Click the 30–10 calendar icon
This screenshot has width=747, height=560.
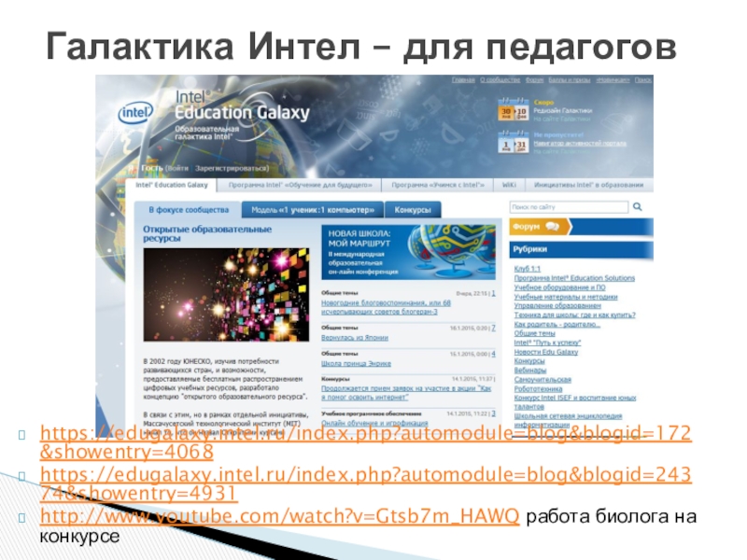513,109
